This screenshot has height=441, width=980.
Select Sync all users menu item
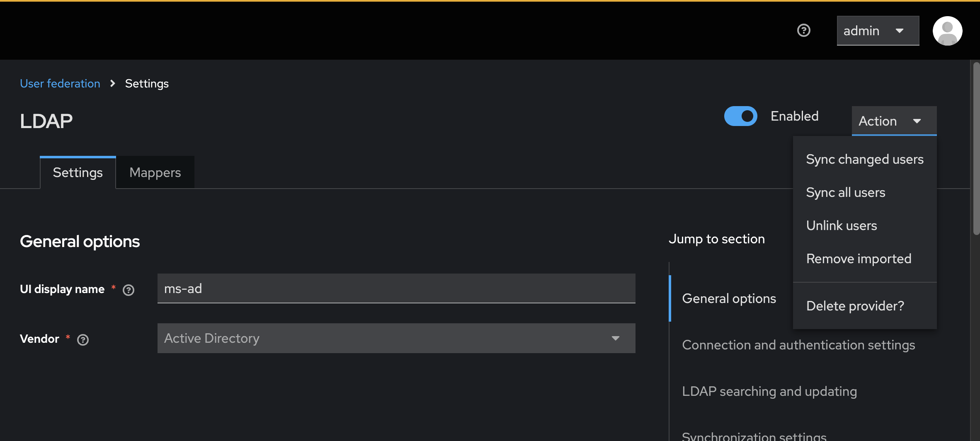click(845, 192)
